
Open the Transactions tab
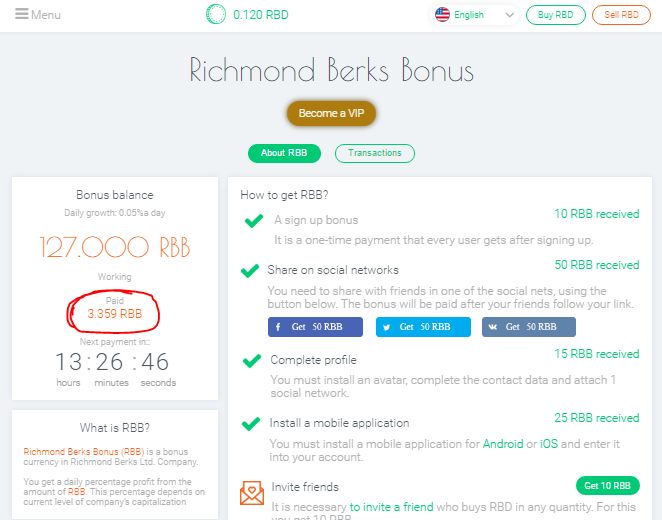click(375, 153)
